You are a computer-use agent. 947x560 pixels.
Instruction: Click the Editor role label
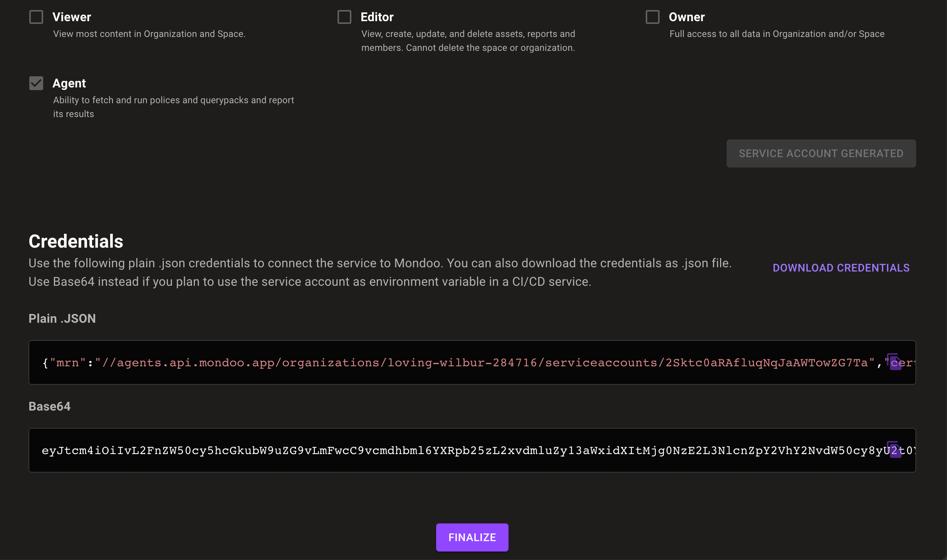[x=377, y=17]
